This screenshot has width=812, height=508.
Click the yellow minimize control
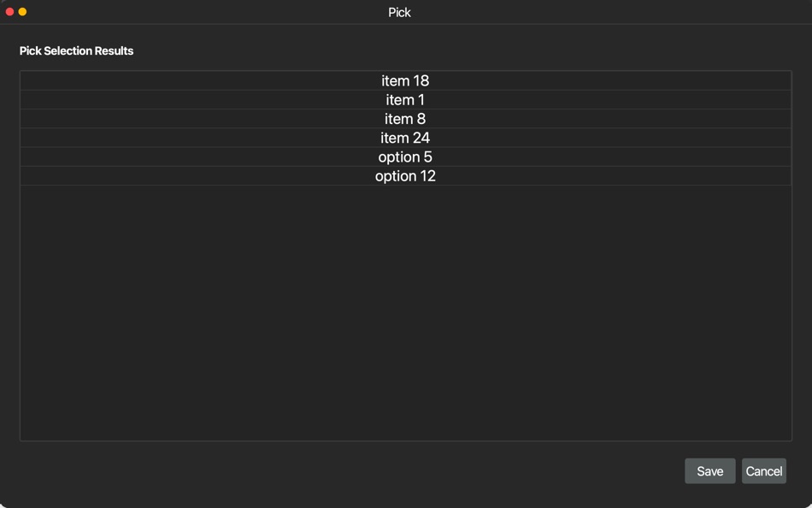tap(21, 11)
